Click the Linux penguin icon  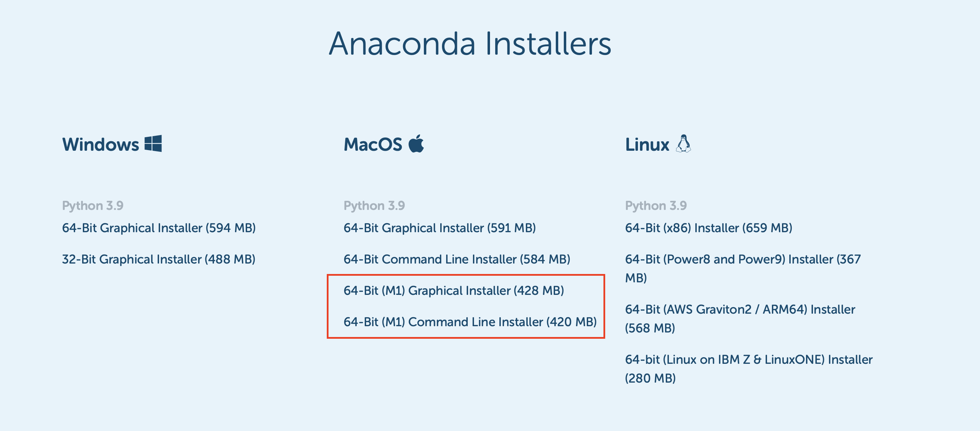point(683,143)
